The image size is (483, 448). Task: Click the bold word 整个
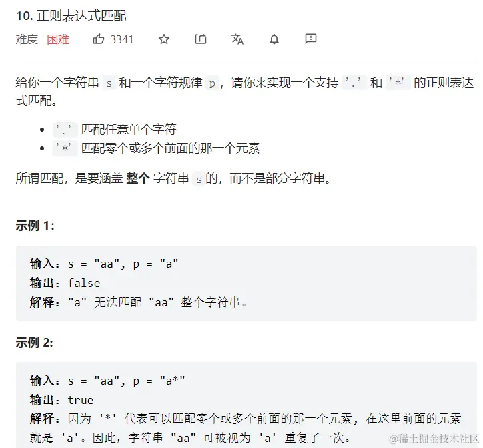[138, 178]
